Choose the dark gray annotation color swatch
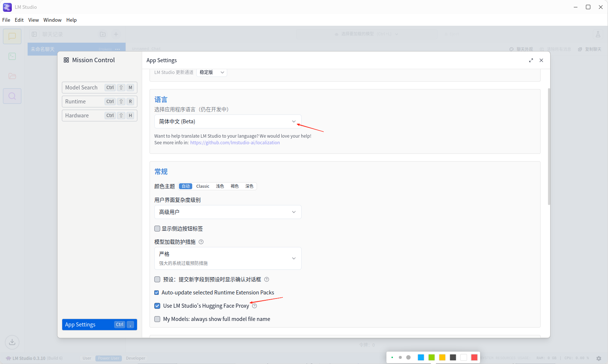 coord(453,357)
